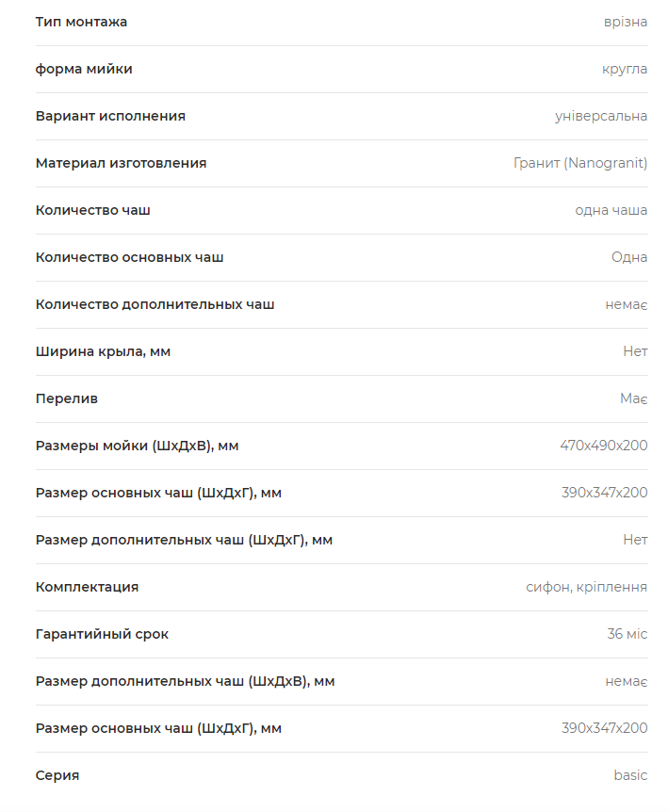Select the 'універсальна' value
The width and height of the screenshot is (668, 812).
[x=601, y=116]
